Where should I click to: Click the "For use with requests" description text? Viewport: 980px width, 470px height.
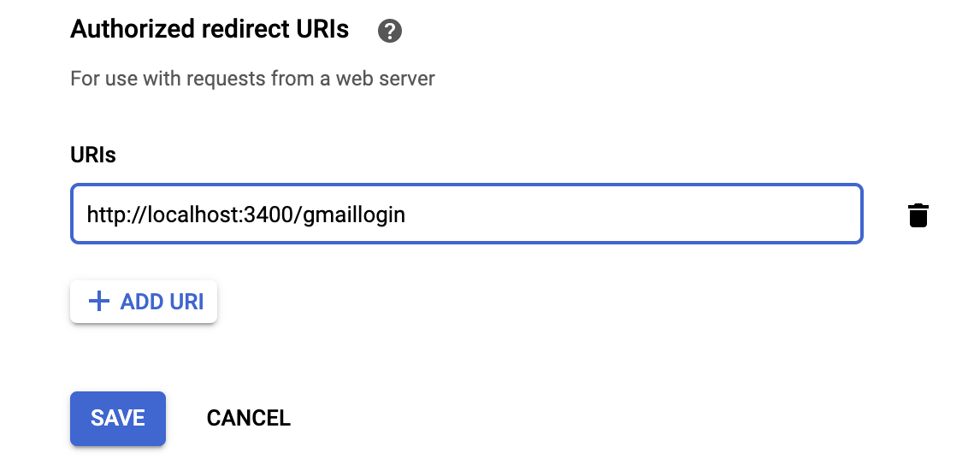pos(252,79)
